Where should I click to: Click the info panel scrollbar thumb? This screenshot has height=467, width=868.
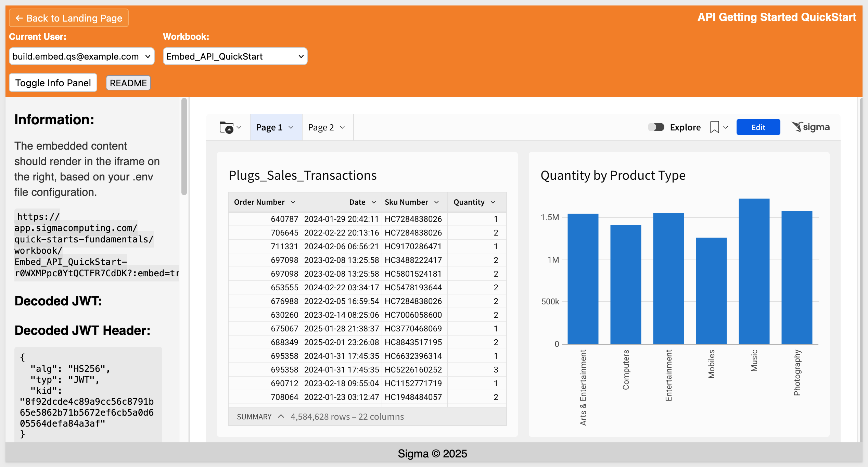(184, 147)
